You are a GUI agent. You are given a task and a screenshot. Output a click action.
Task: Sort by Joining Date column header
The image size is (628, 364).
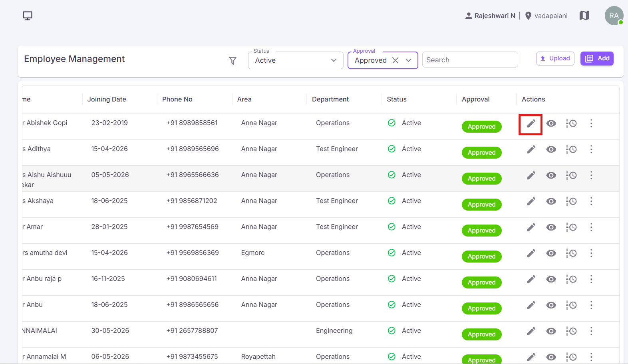tap(107, 99)
